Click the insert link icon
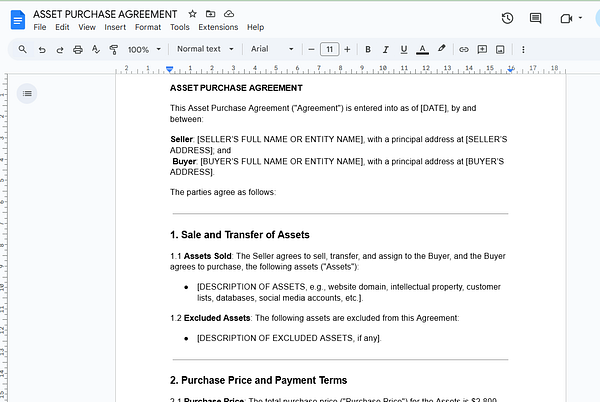This screenshot has height=402, width=600. point(462,49)
